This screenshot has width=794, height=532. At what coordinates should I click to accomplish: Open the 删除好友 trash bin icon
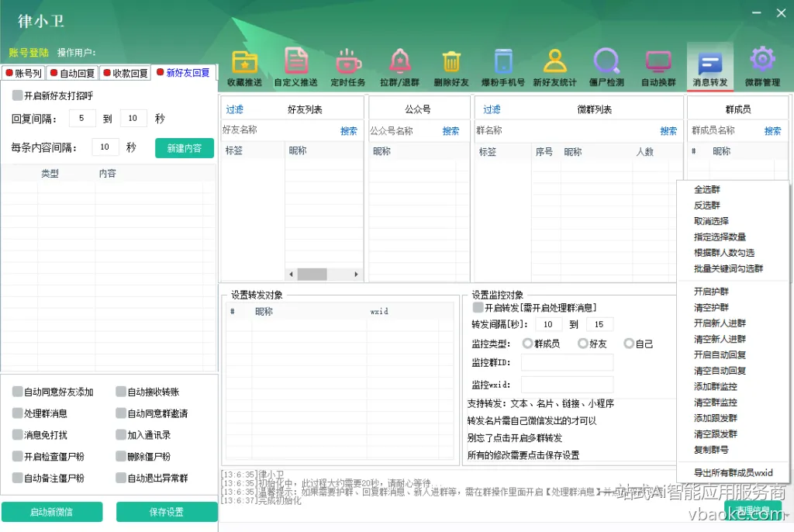click(x=451, y=68)
